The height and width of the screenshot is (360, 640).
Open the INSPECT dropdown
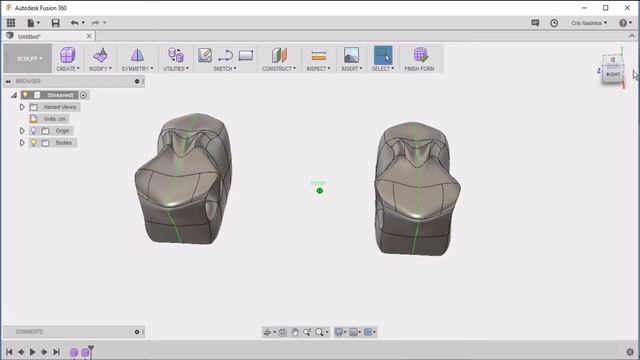(x=318, y=69)
